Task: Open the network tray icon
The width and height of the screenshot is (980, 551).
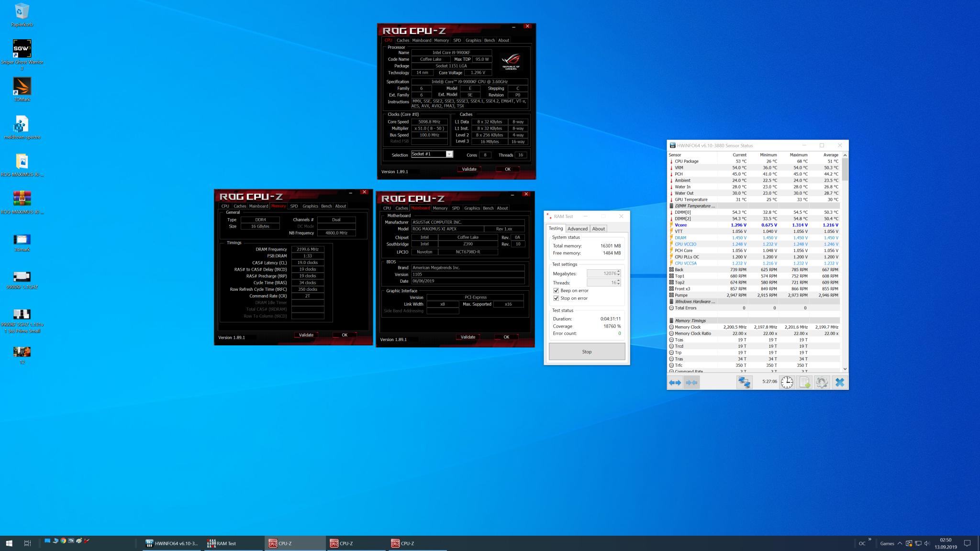Action: (918, 543)
